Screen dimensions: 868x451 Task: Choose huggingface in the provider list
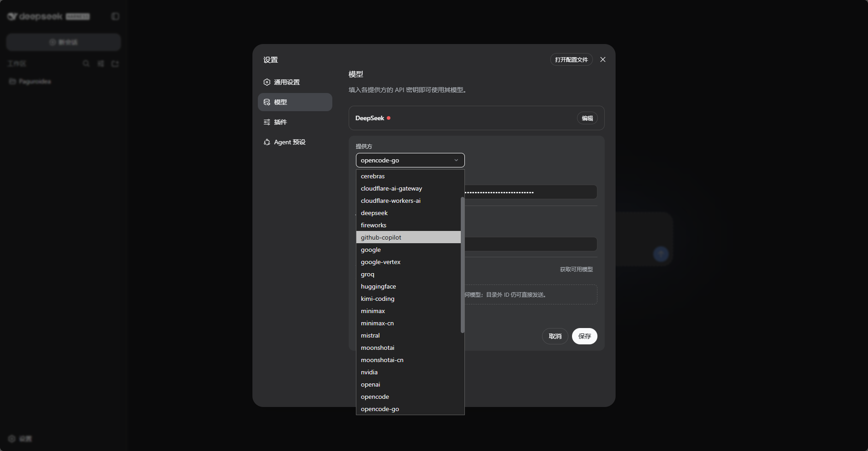pyautogui.click(x=409, y=286)
